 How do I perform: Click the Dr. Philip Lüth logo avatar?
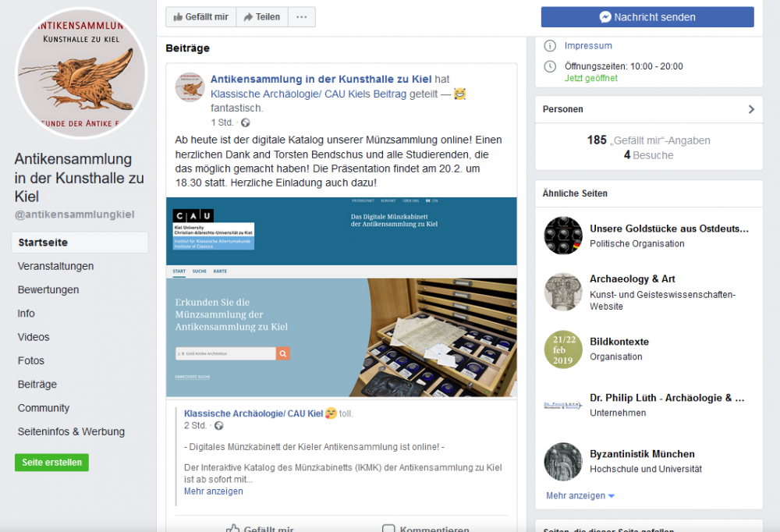[x=563, y=405]
